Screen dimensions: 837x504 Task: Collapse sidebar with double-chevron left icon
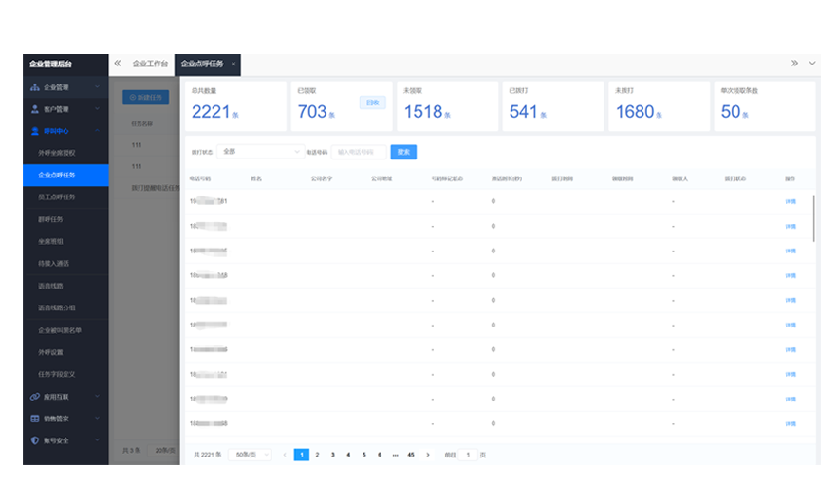118,64
